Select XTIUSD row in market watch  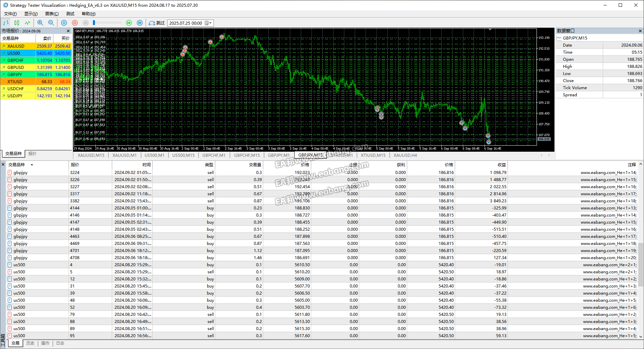click(x=36, y=81)
